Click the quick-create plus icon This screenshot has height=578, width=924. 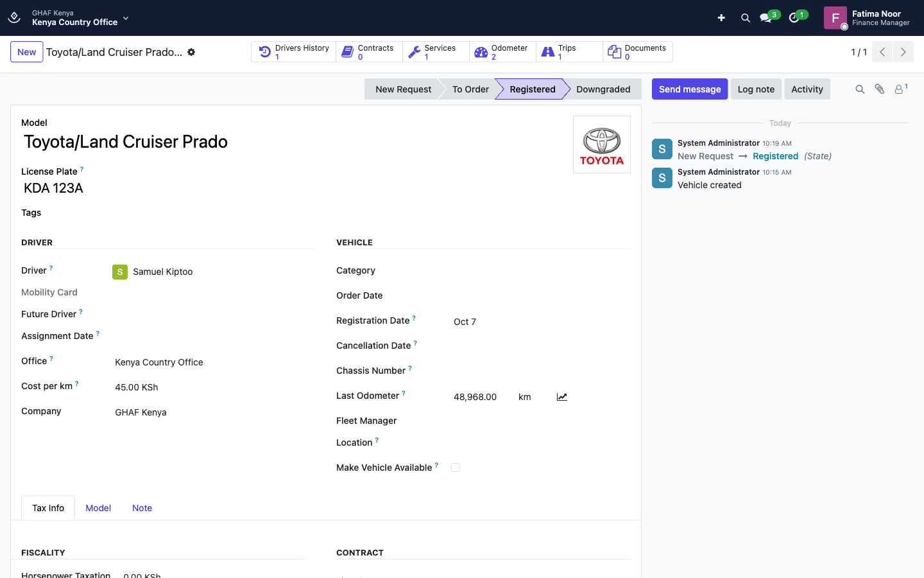coord(721,18)
